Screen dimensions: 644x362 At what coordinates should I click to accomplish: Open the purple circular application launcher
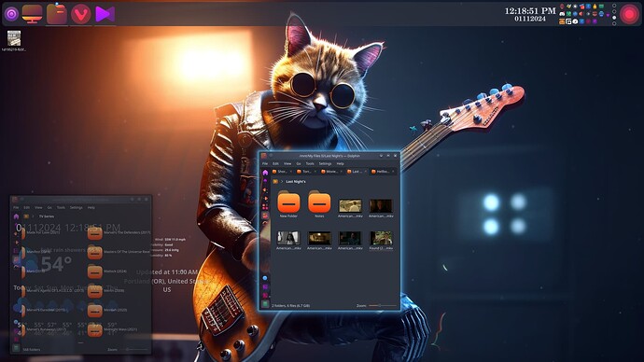click(x=11, y=14)
